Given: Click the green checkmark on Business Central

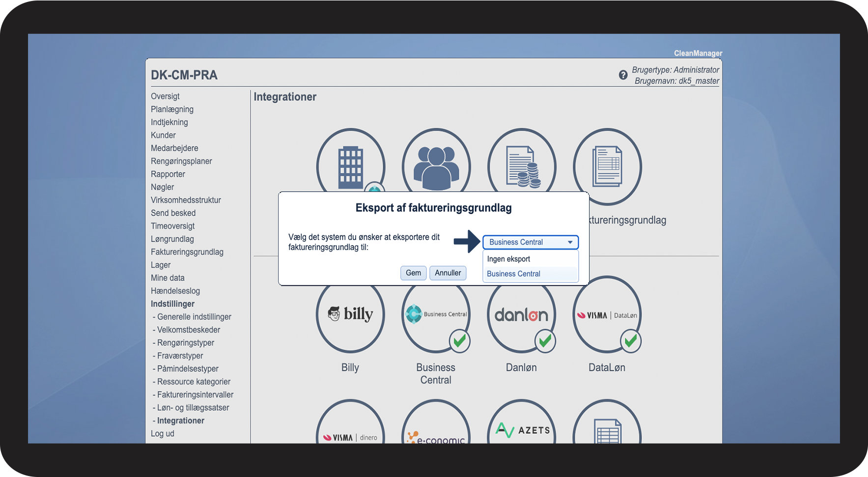Looking at the screenshot, I should (460, 340).
